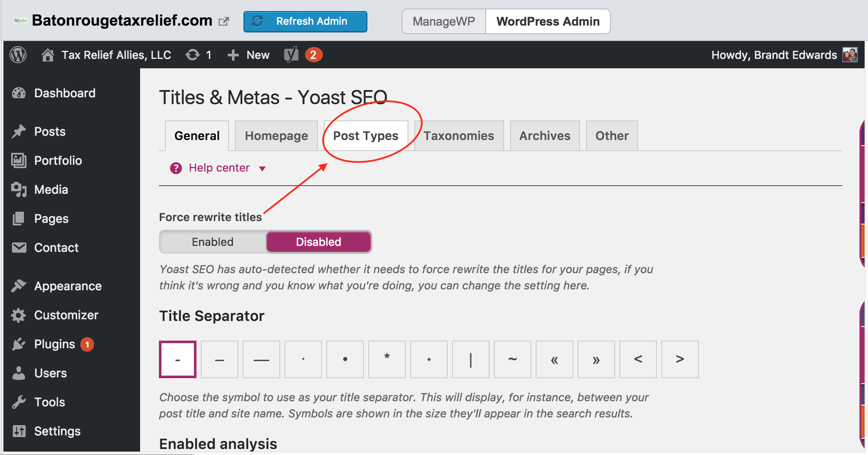This screenshot has width=868, height=455.
Task: Click the Appearance paintbrush icon
Action: point(19,286)
